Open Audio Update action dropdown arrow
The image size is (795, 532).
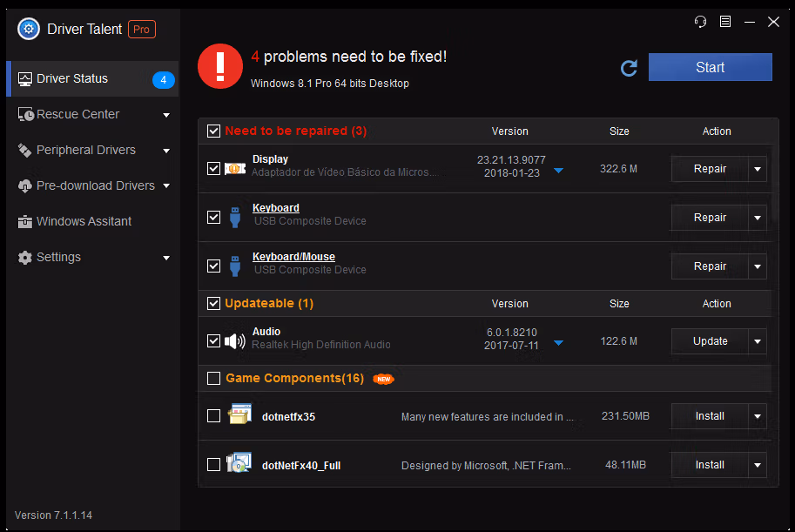coord(758,341)
